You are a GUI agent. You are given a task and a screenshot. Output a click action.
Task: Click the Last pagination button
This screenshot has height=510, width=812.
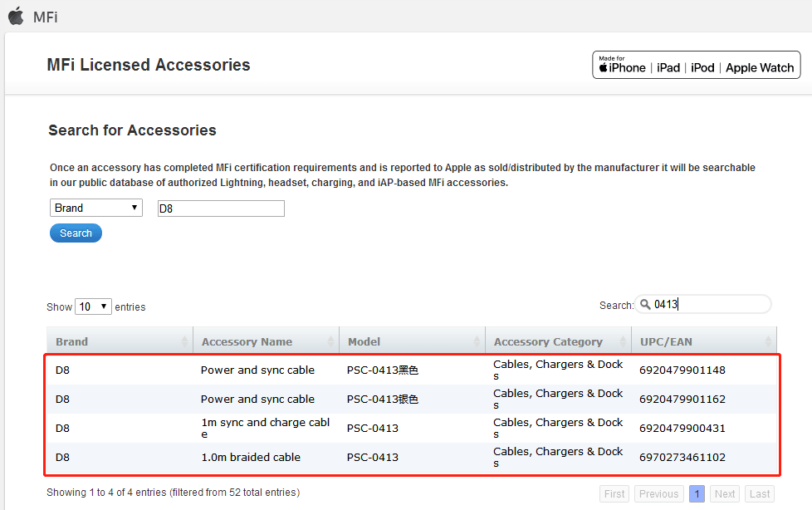759,493
